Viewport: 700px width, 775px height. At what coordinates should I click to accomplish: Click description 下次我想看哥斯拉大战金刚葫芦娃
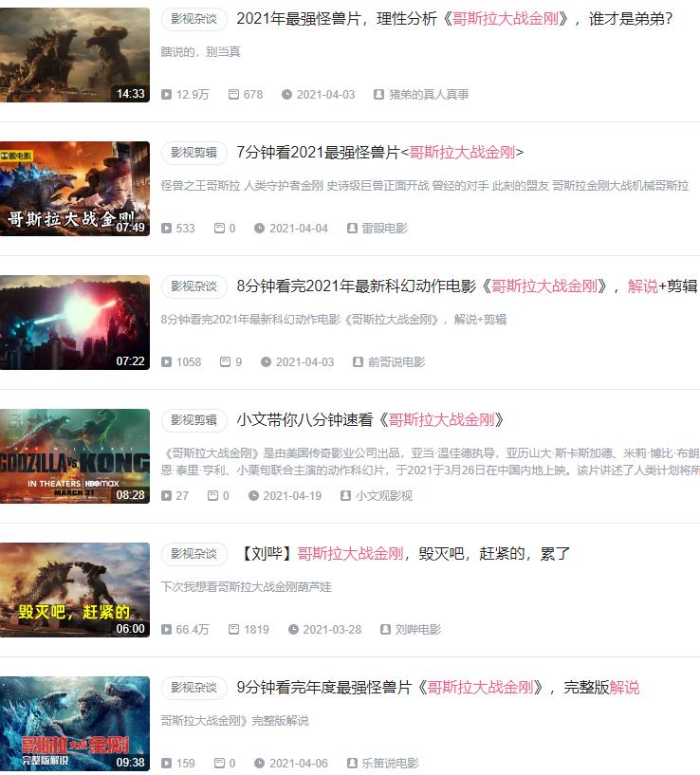point(247,587)
